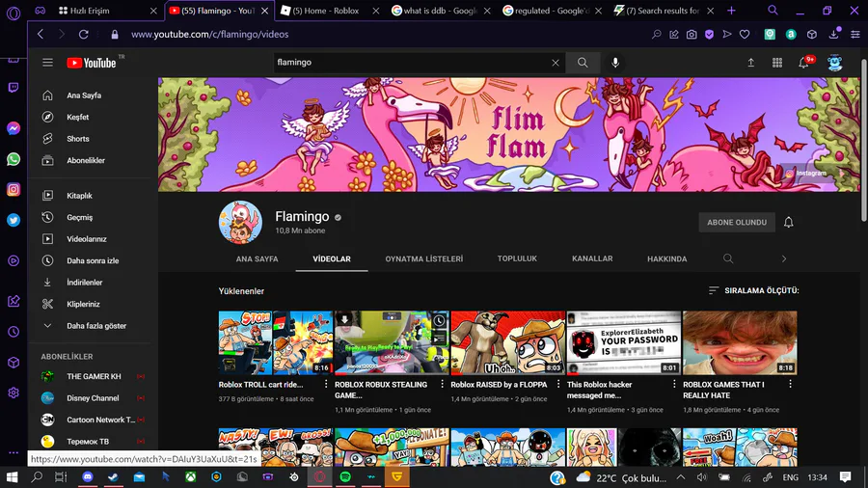Open the upload video icon
Image resolution: width=868 pixels, height=488 pixels.
[x=750, y=63]
